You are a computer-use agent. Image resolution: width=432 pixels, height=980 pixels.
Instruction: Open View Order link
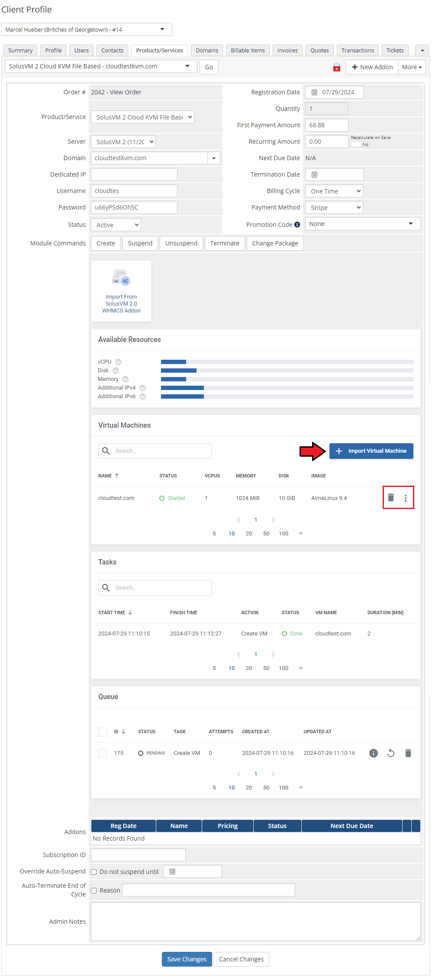click(x=126, y=92)
